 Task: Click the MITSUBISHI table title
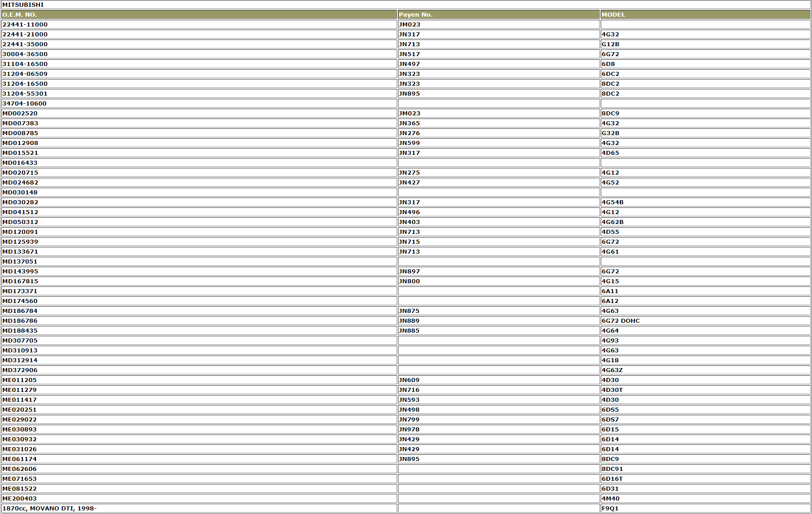coord(406,4)
